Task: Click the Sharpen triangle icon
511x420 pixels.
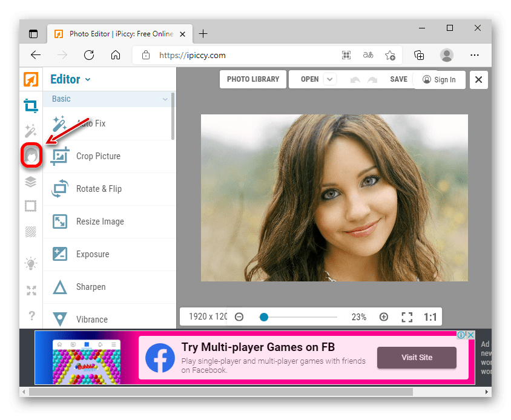Action: pos(60,287)
